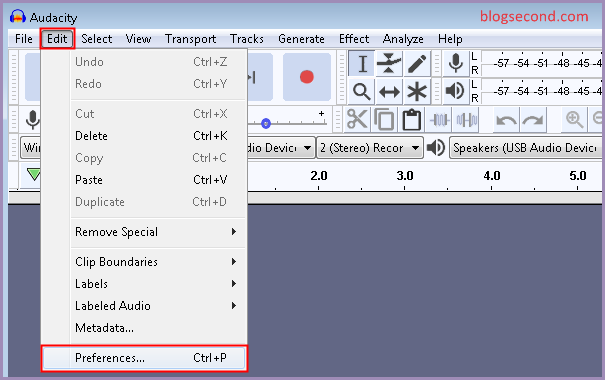Open the Help menu
This screenshot has width=605, height=380.
[450, 39]
